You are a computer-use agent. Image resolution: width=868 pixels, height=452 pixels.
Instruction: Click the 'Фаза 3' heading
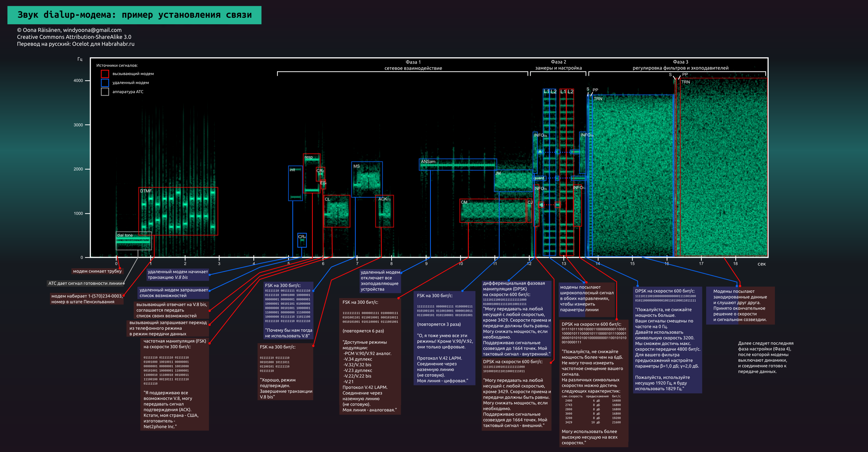pyautogui.click(x=681, y=62)
